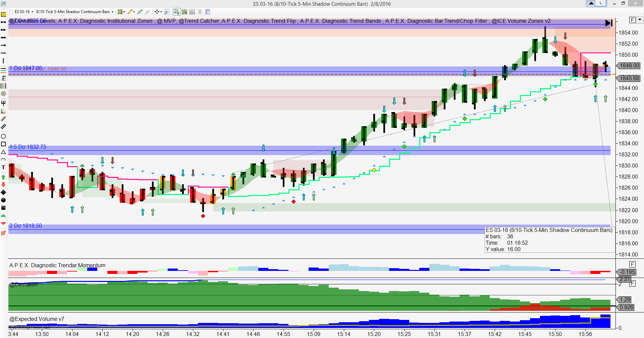Click the Zoom Out toolbar icon
Screen dimensions: 644x338
click(148, 12)
